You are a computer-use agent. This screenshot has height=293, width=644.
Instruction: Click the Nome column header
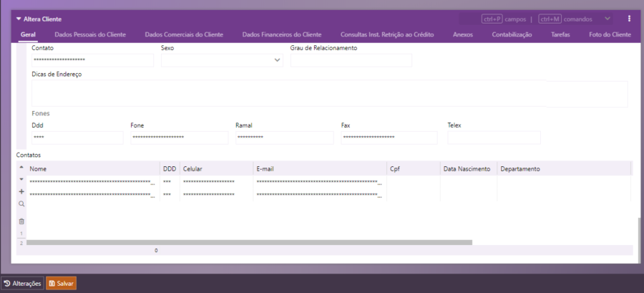coord(94,169)
